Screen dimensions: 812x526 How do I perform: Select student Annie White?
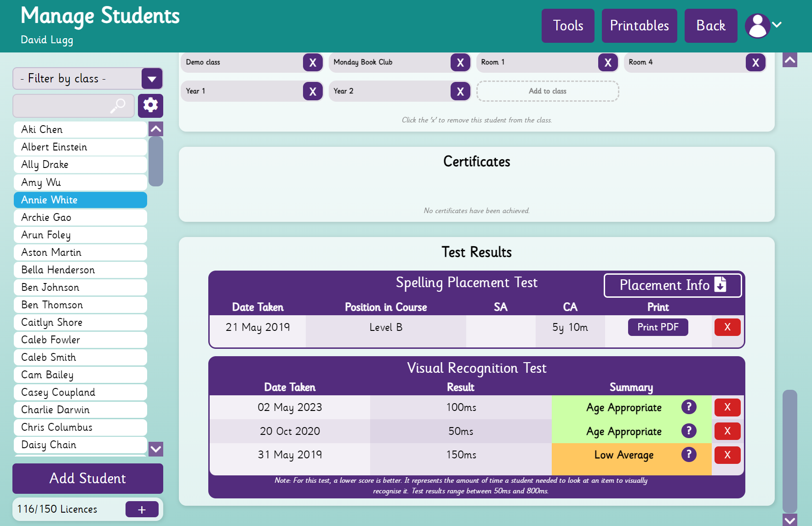coord(80,200)
